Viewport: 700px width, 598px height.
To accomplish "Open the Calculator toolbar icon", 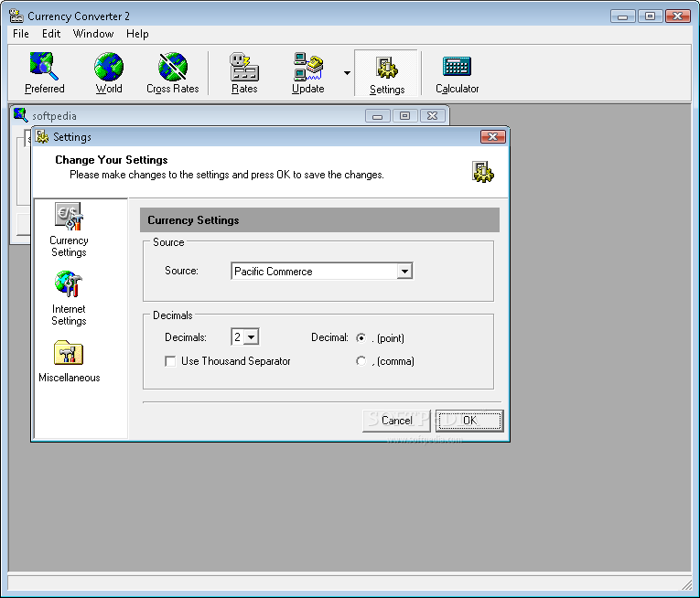I will (x=458, y=73).
